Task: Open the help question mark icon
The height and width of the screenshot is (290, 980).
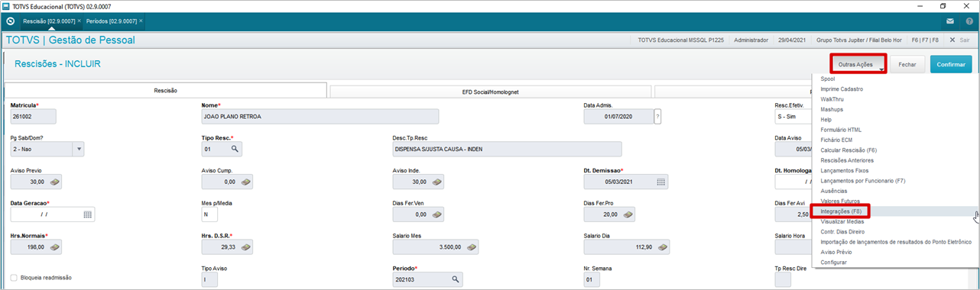Action: click(x=969, y=21)
